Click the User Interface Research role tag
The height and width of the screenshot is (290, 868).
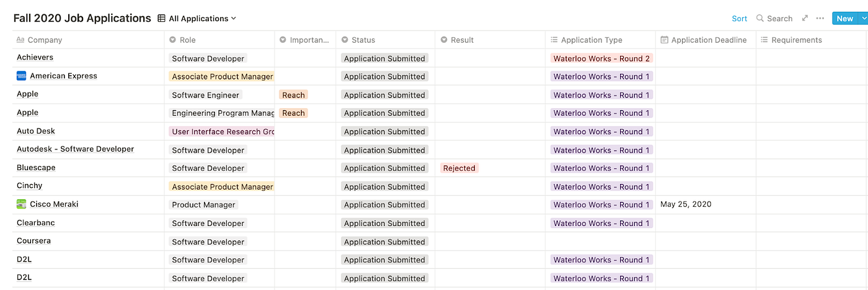click(222, 132)
